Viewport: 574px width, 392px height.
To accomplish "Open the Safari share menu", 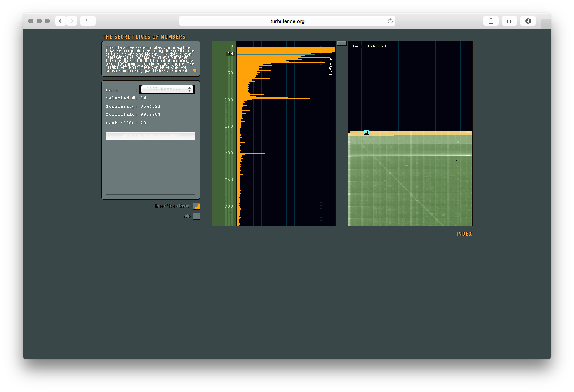I will (x=491, y=21).
